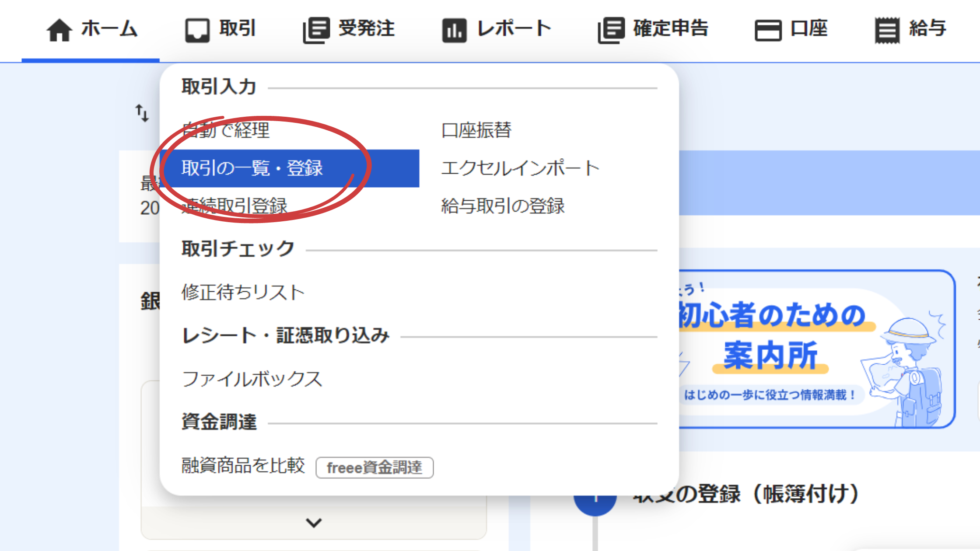Open 給与取引の登録
The image size is (980, 551).
point(503,206)
